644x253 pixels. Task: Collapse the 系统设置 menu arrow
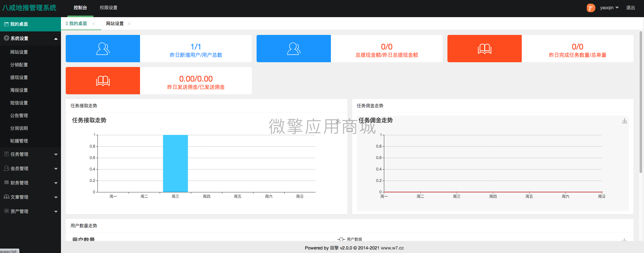click(x=56, y=39)
